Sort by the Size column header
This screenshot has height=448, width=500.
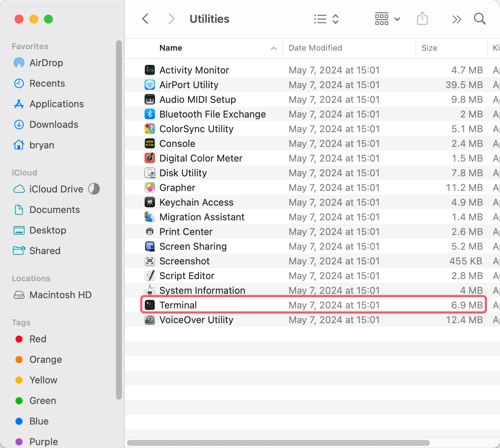tap(429, 48)
